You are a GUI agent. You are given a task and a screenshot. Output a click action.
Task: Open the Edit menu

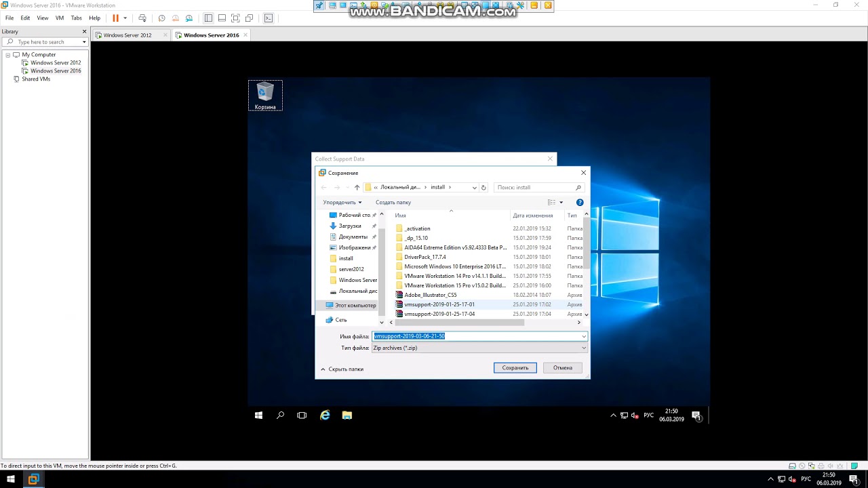point(25,18)
